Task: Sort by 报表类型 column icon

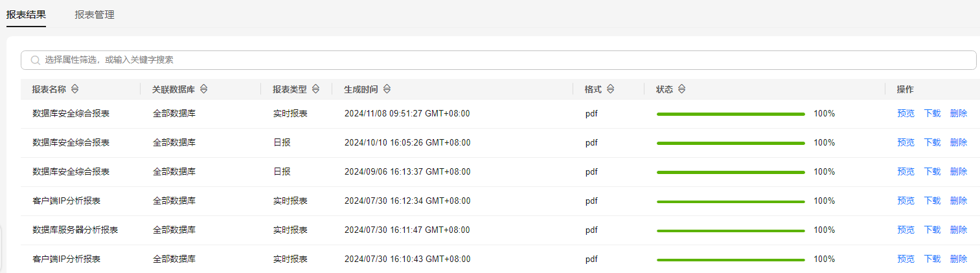Action: 315,89
